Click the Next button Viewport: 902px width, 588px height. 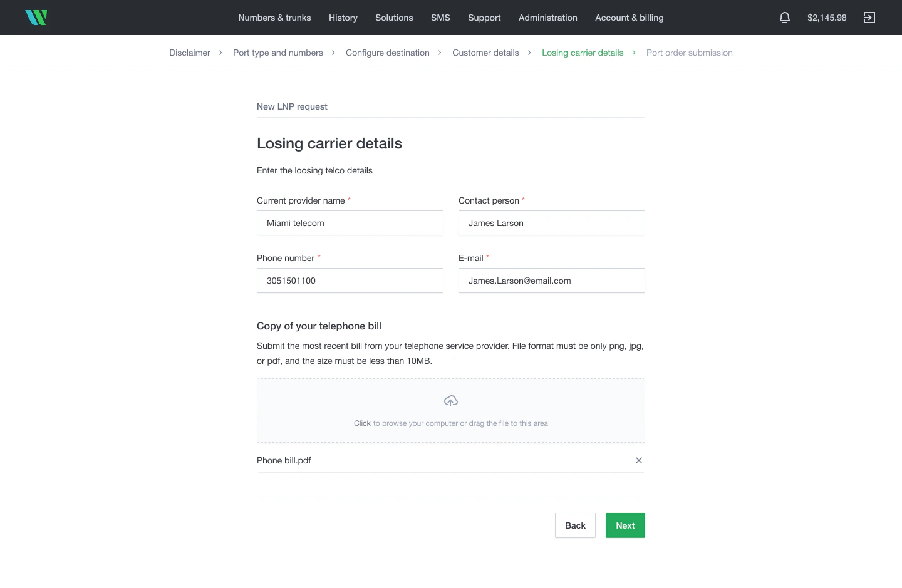point(625,525)
